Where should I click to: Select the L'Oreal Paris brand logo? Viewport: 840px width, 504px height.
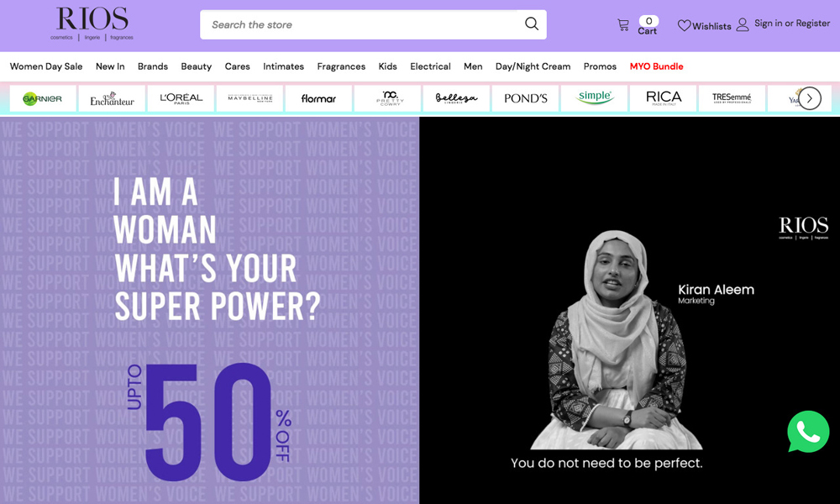181,98
